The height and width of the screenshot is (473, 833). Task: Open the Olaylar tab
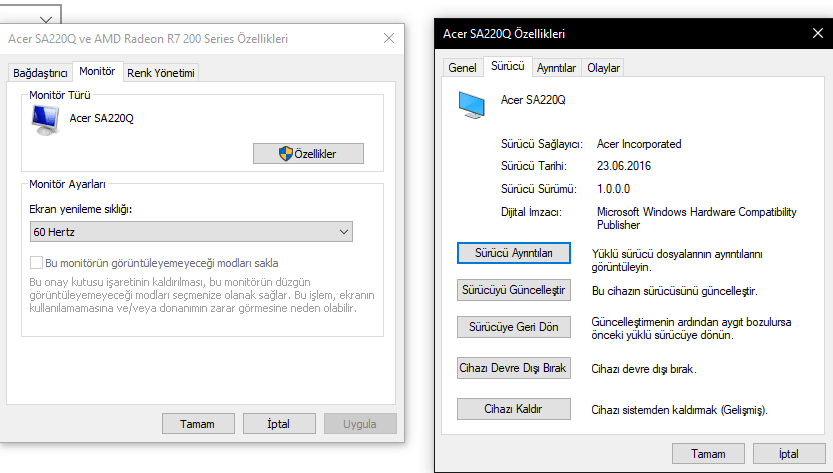(604, 67)
